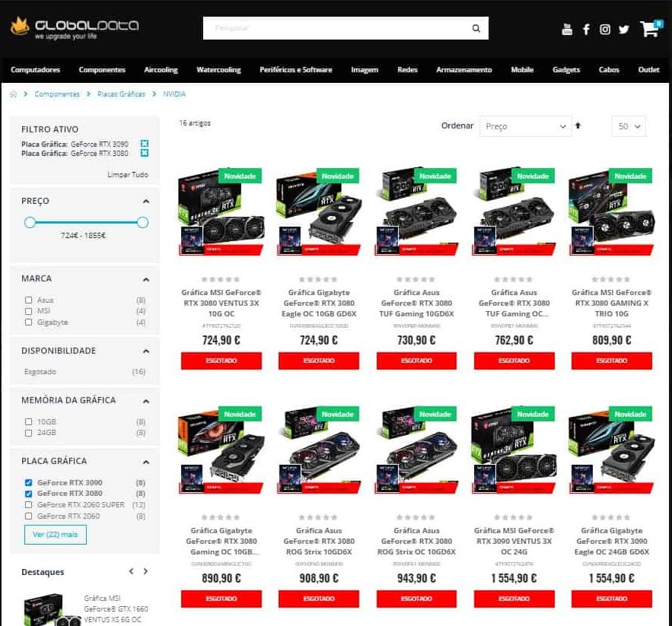
Task: Click Esgotado button under the 908,90 € card
Action: point(319,599)
